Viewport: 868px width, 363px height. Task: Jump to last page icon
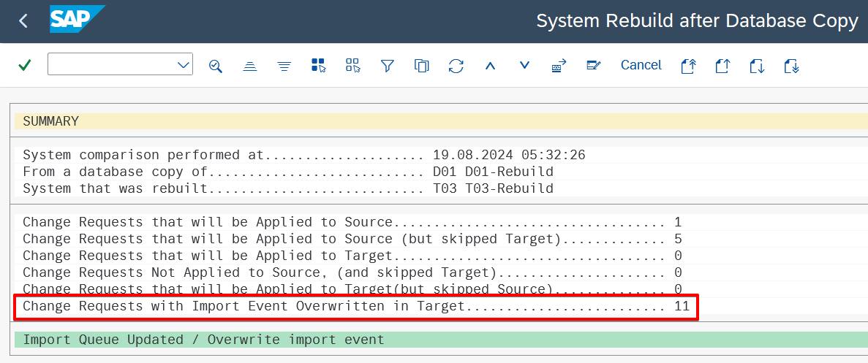(x=791, y=66)
